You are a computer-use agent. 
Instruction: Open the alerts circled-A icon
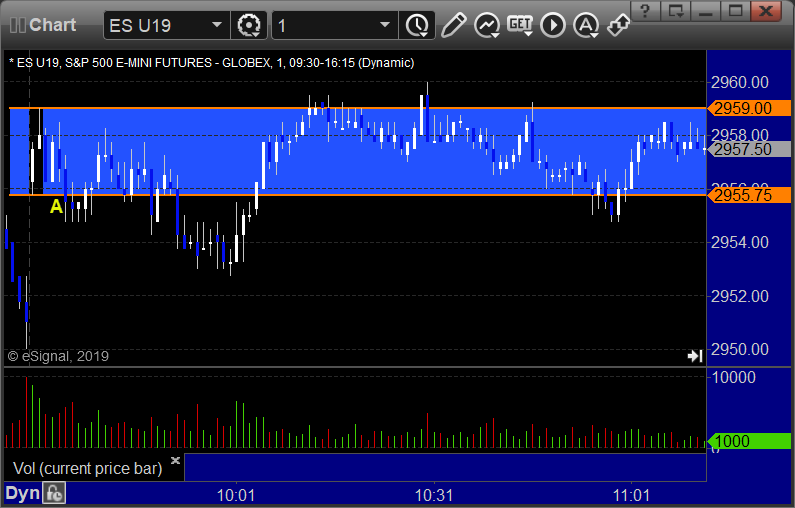(586, 25)
